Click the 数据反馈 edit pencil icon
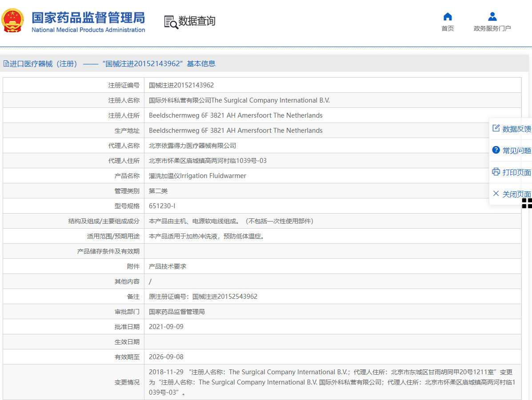The height and width of the screenshot is (400, 532). tap(496, 128)
